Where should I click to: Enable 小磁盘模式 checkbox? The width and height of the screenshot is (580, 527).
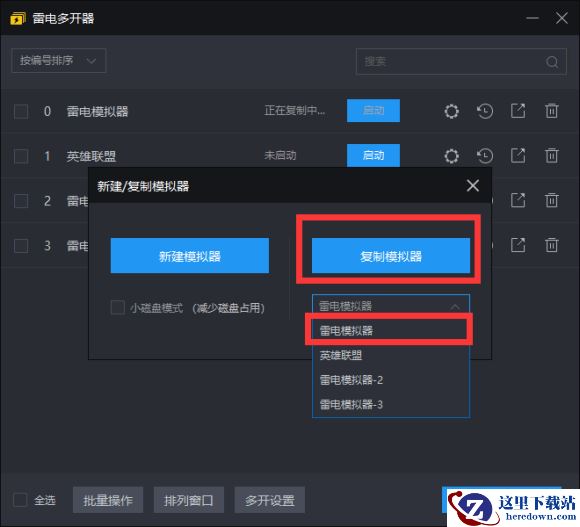click(x=118, y=307)
